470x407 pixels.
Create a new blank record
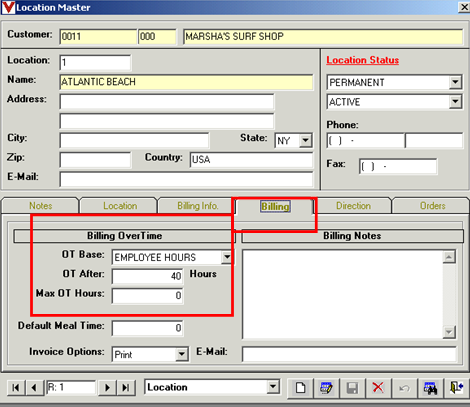point(300,388)
